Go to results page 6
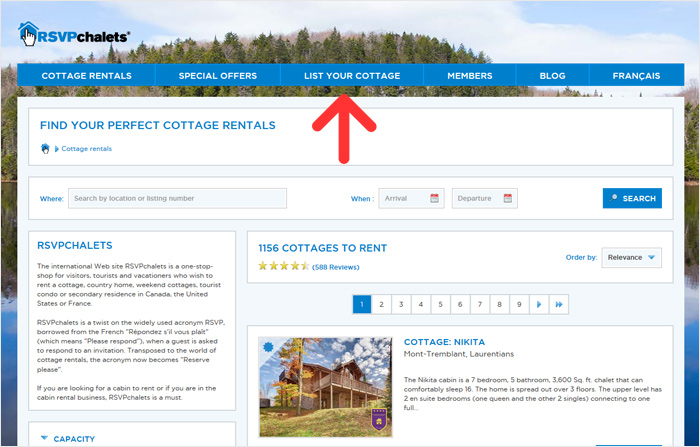The image size is (700, 447). click(x=460, y=305)
